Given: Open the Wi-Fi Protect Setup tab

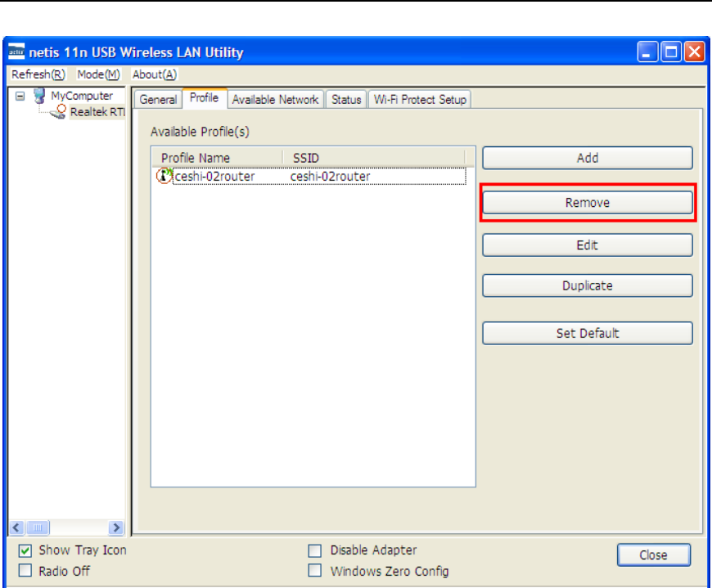Looking at the screenshot, I should (420, 99).
